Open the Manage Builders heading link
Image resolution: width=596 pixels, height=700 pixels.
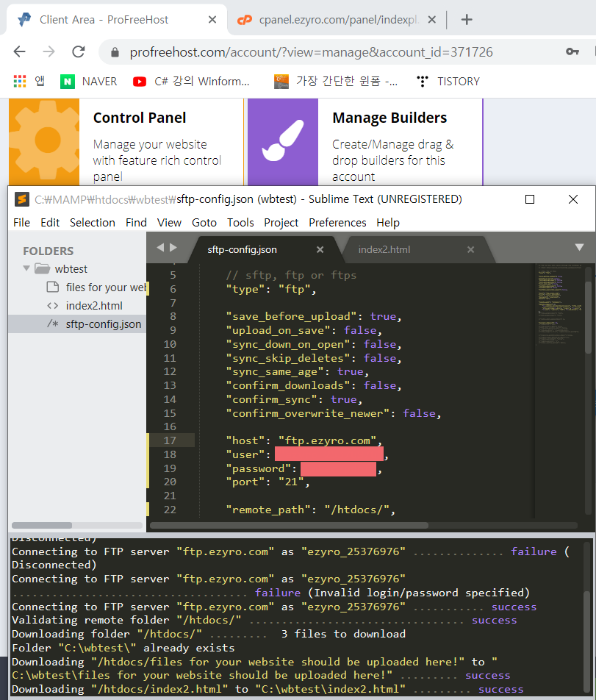point(389,118)
